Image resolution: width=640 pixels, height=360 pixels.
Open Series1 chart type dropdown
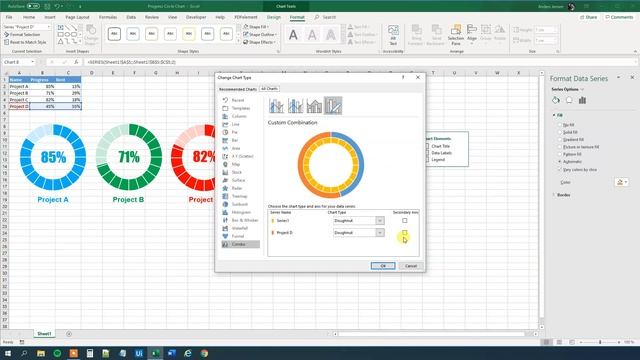tap(380, 220)
